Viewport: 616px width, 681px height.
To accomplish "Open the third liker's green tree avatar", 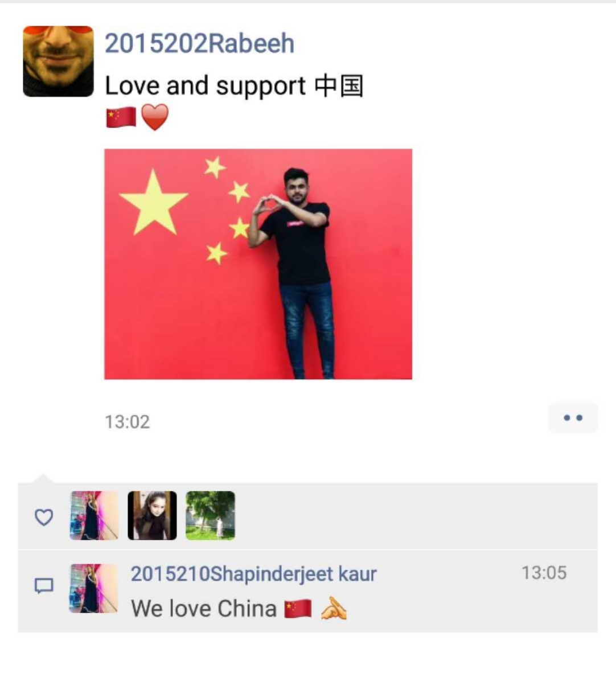I will click(x=211, y=515).
